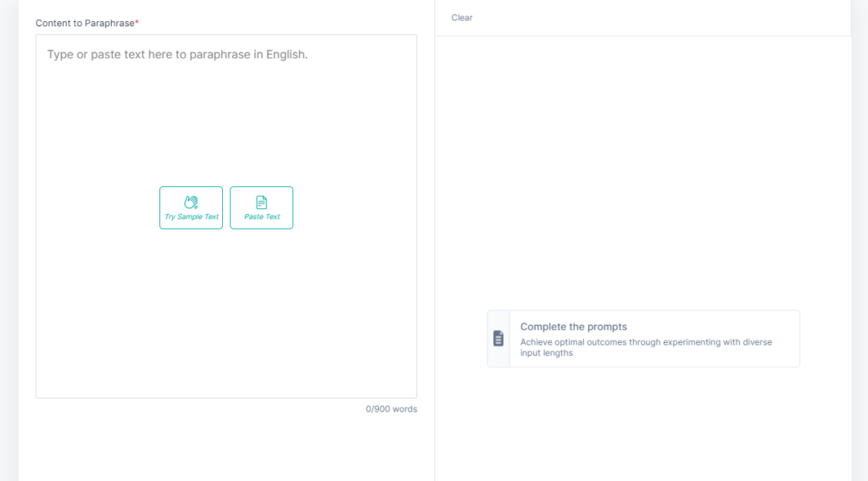Screen dimensions: 868x481
Task: Click the 'Paste Text' italic label
Action: 262,217
